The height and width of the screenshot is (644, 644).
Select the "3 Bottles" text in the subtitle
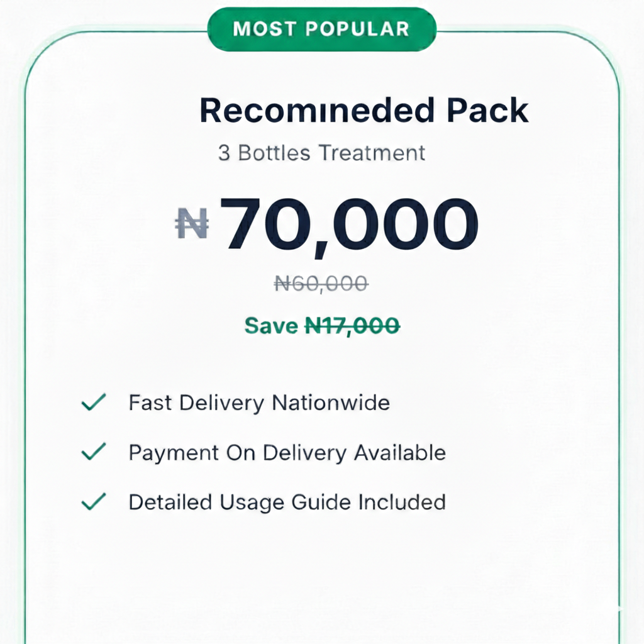coord(265,153)
